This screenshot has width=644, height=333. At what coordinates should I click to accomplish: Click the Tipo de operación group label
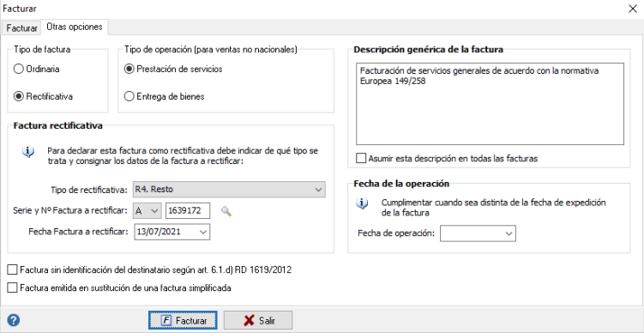pyautogui.click(x=210, y=49)
